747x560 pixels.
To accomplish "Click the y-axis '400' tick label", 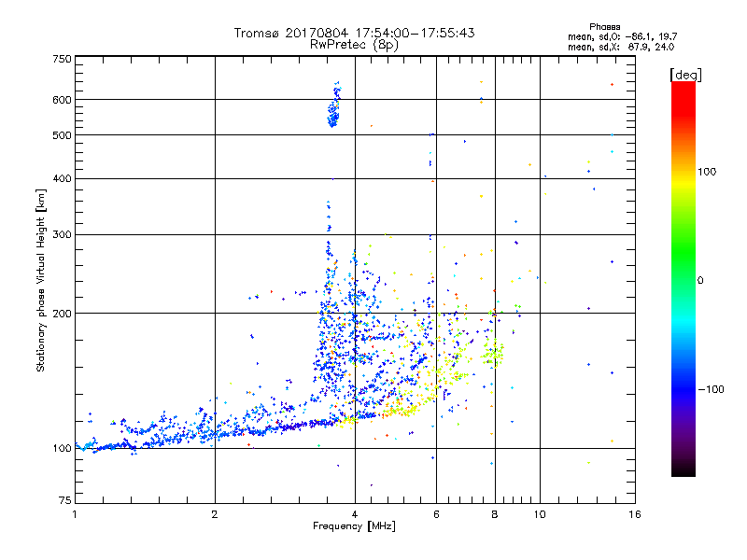I will coord(62,178).
